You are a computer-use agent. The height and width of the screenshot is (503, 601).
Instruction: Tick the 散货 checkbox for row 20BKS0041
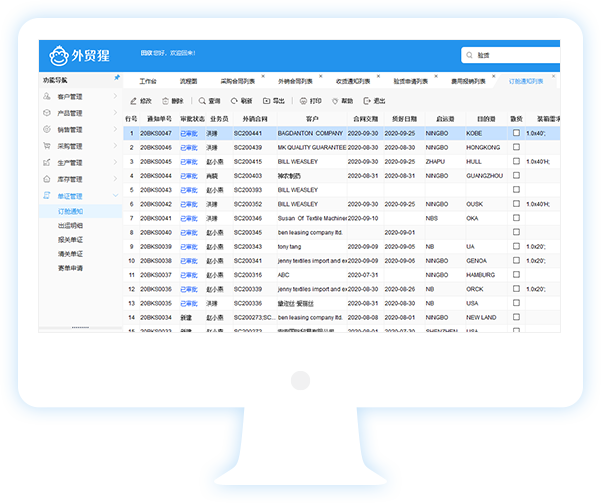(516, 218)
